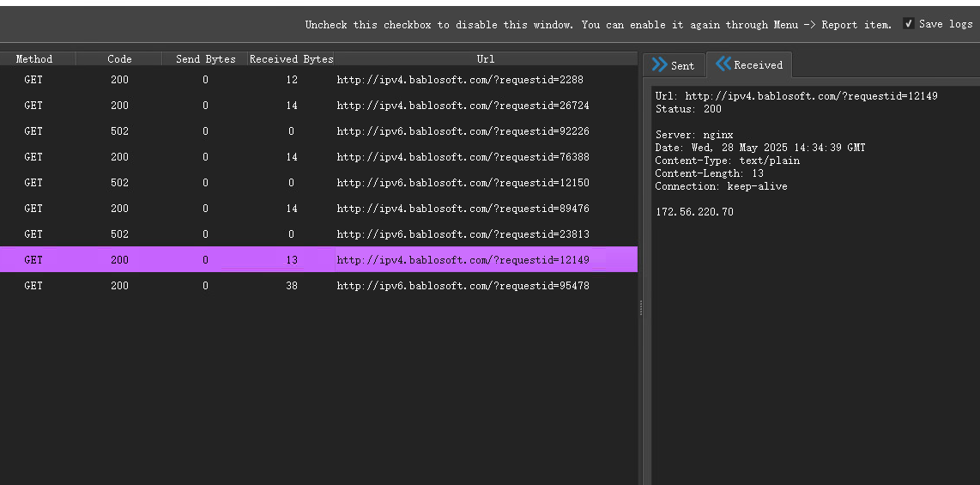Select the request with requestid=76388

click(x=463, y=157)
